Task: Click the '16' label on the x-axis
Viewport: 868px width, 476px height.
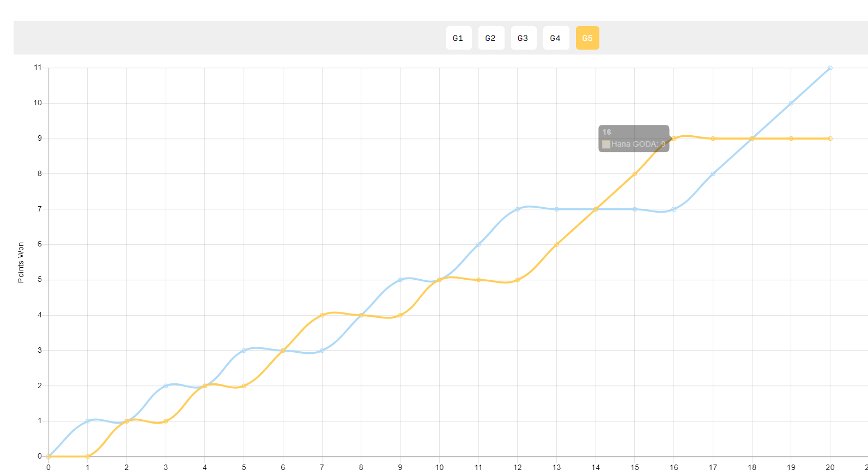Action: point(674,467)
